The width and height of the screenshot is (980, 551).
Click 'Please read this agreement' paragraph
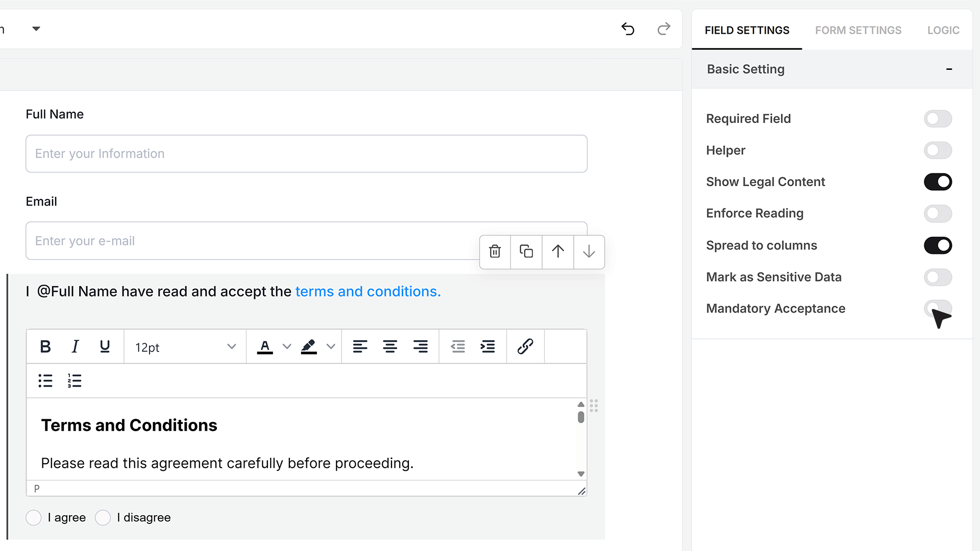click(x=227, y=463)
